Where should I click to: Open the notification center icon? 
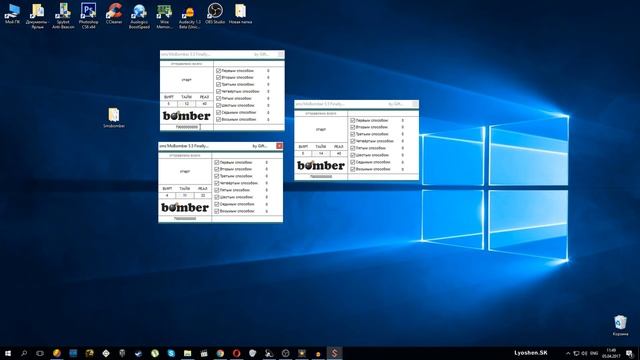[630, 353]
